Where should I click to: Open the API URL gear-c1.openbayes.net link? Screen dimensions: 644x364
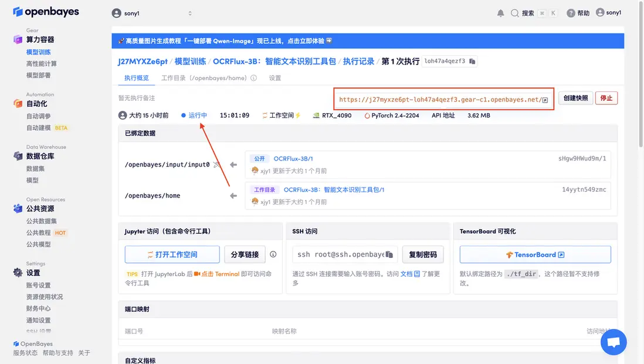click(440, 100)
